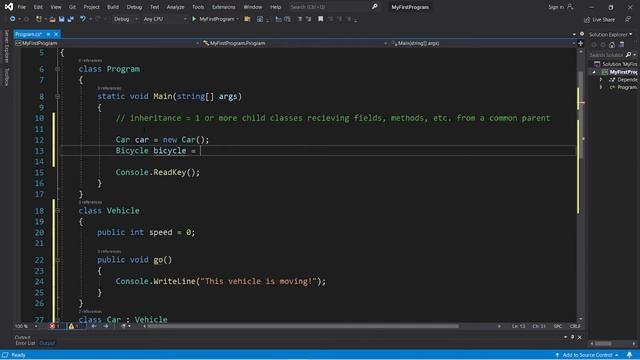
Task: Open the MyFirstProgram project navigation dropdown
Action: pos(107,43)
